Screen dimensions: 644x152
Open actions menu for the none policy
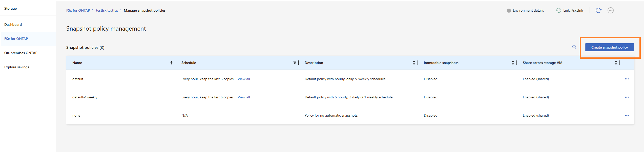[627, 115]
